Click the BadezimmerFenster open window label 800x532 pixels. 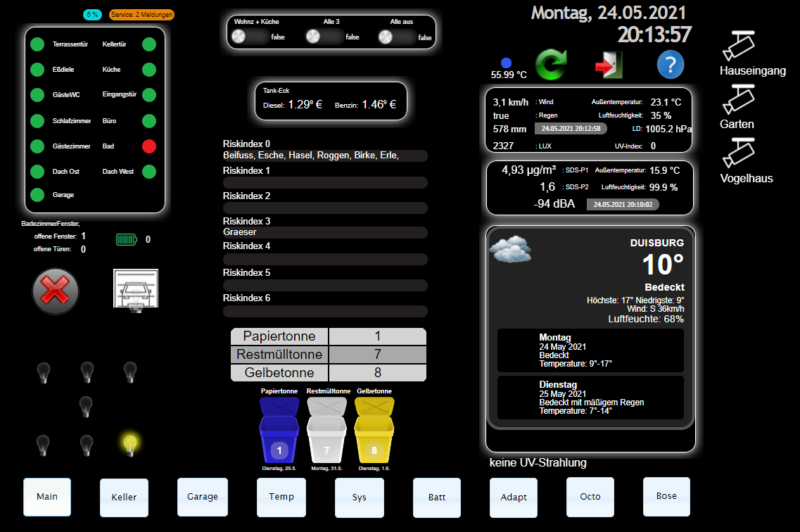(51, 223)
